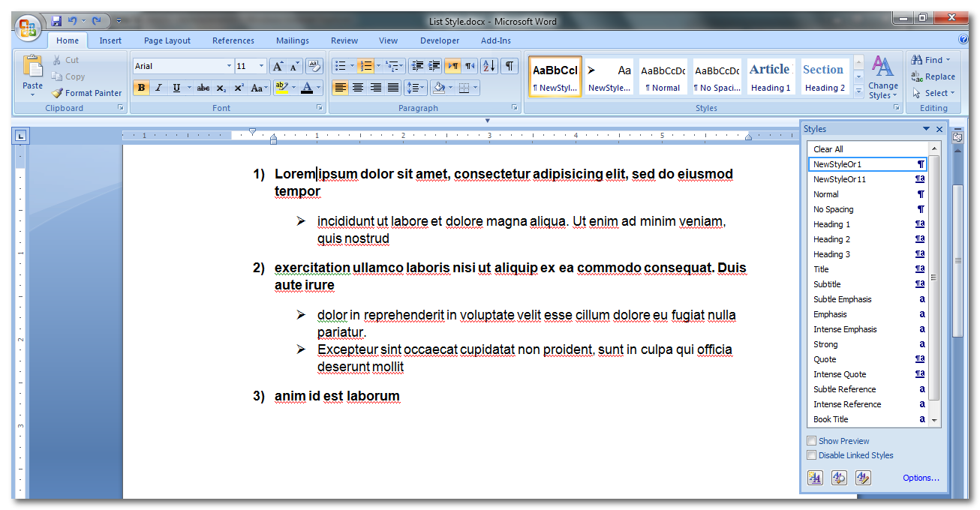
Task: Toggle Bold formatting in the Font group
Action: [141, 88]
